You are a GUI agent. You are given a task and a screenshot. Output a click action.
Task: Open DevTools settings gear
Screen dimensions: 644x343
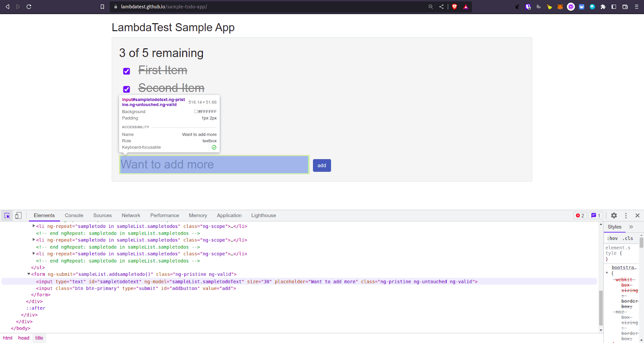[x=614, y=216]
